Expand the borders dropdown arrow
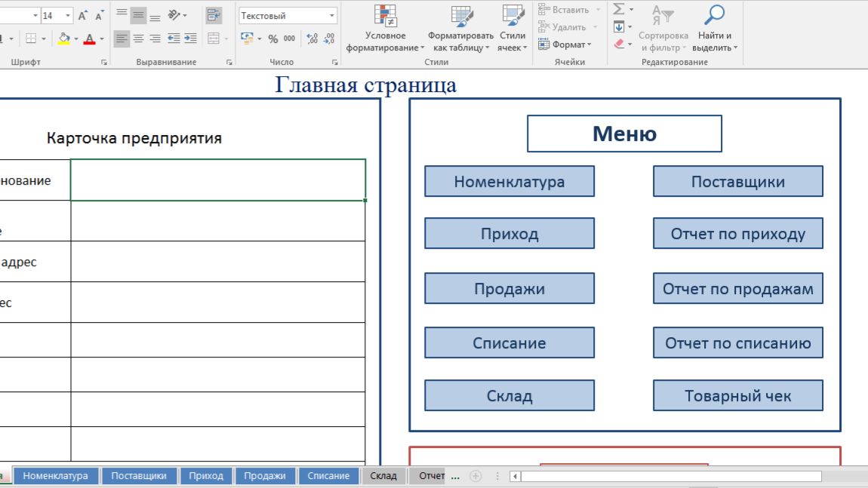The image size is (868, 488). pyautogui.click(x=43, y=38)
